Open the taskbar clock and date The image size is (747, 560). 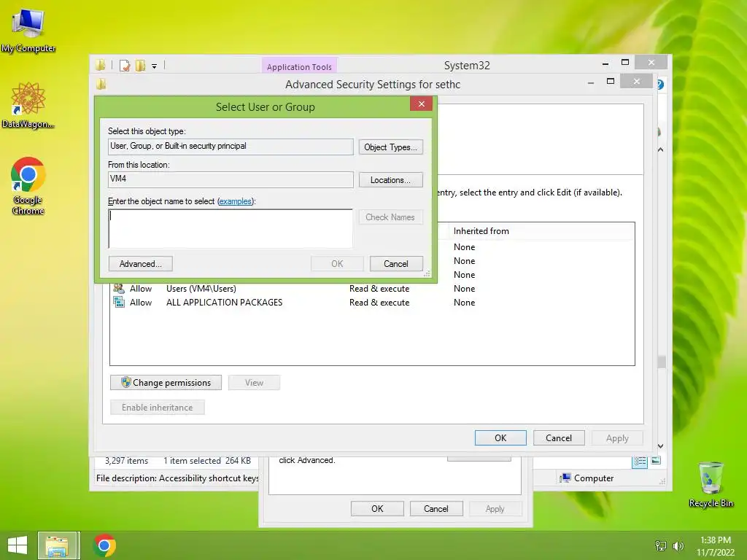click(716, 546)
